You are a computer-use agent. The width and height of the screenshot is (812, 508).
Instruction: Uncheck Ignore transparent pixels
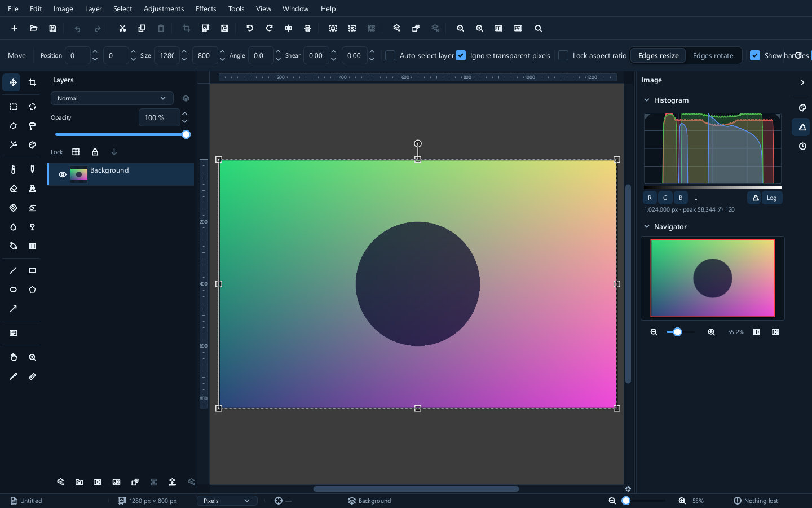(x=461, y=55)
